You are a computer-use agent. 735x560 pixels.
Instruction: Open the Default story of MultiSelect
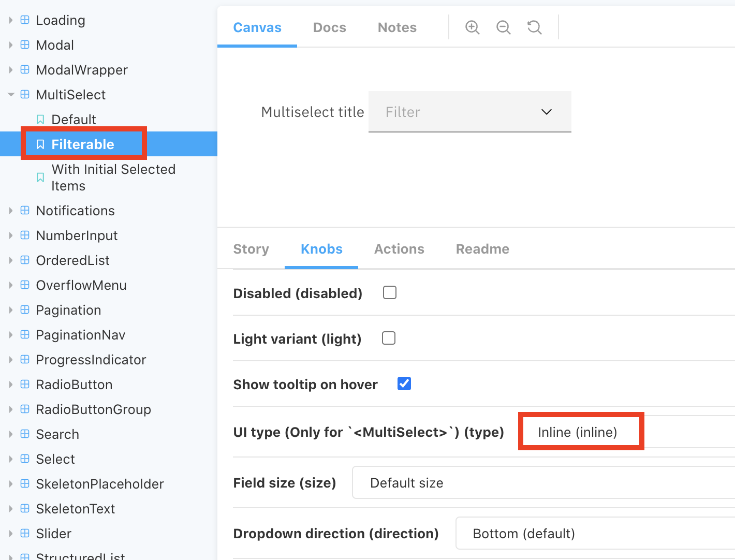point(73,119)
